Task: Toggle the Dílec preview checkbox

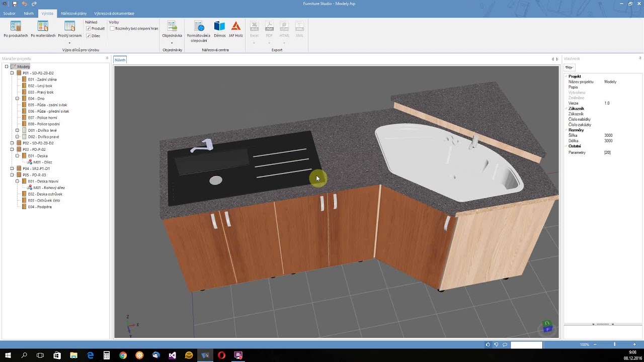Action: [x=89, y=36]
